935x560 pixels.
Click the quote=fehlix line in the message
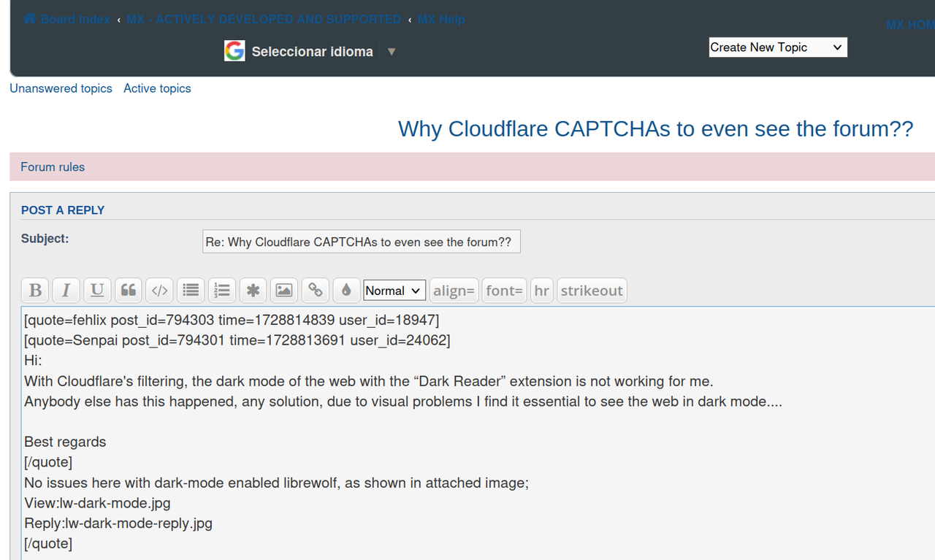click(x=232, y=320)
